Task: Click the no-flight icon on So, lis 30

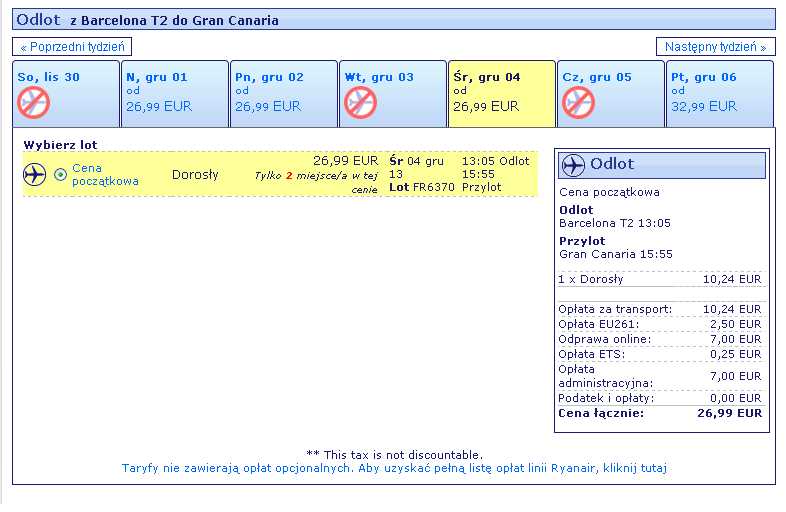Action: tap(34, 103)
